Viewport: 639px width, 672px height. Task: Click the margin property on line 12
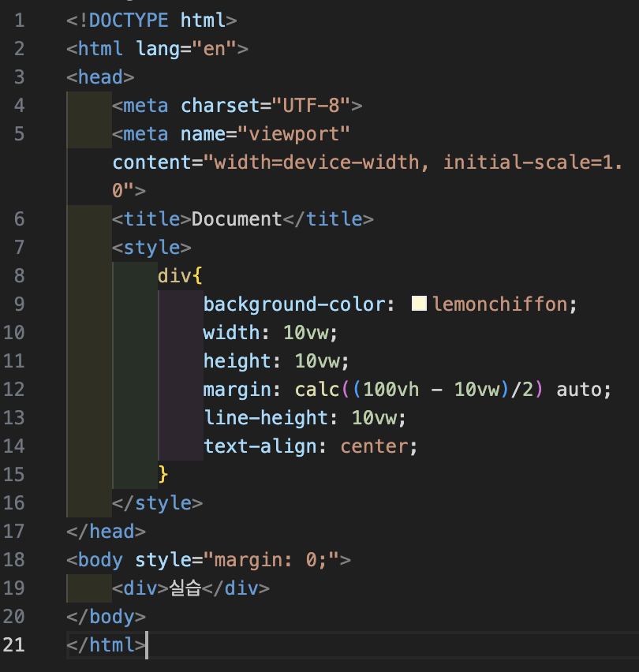pos(237,389)
